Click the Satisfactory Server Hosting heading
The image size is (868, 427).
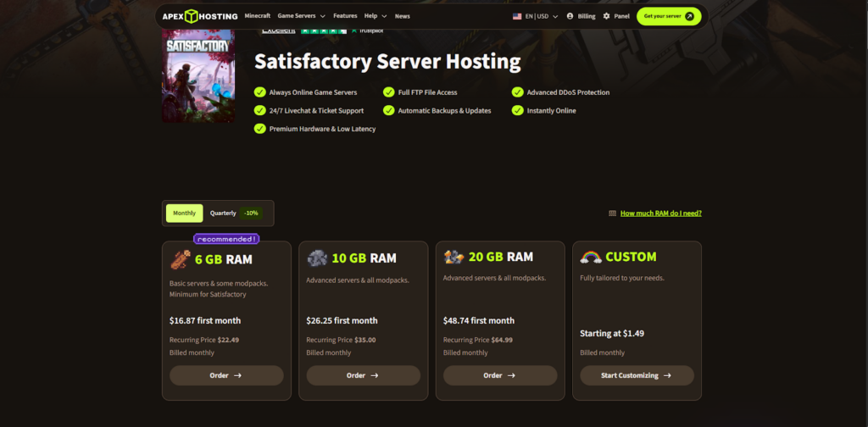(x=387, y=62)
